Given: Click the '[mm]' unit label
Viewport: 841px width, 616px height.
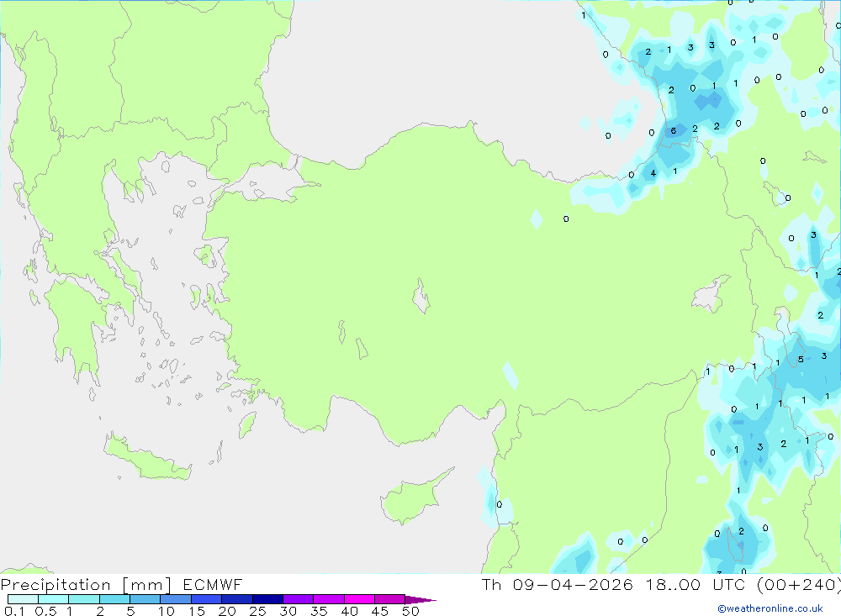Looking at the screenshot, I should tap(146, 584).
